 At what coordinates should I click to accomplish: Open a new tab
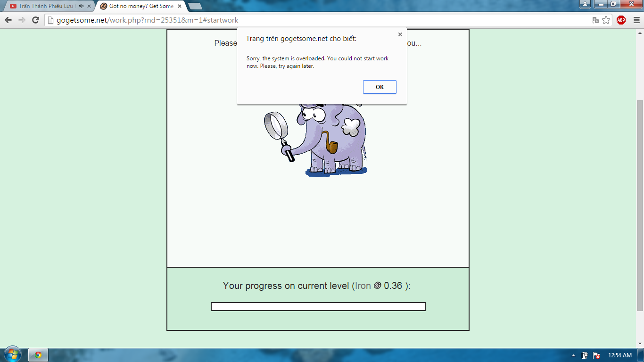195,6
